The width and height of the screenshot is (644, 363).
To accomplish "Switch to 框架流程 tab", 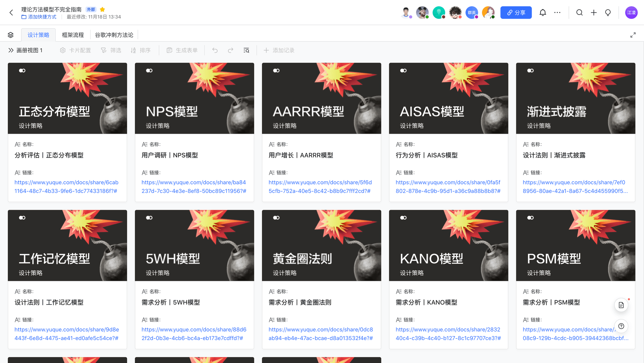I will [x=73, y=35].
